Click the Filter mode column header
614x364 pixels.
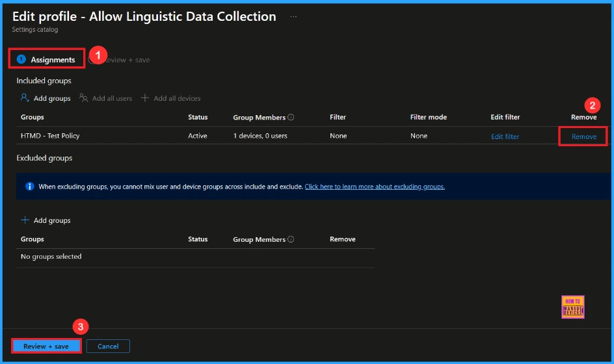pyautogui.click(x=428, y=118)
